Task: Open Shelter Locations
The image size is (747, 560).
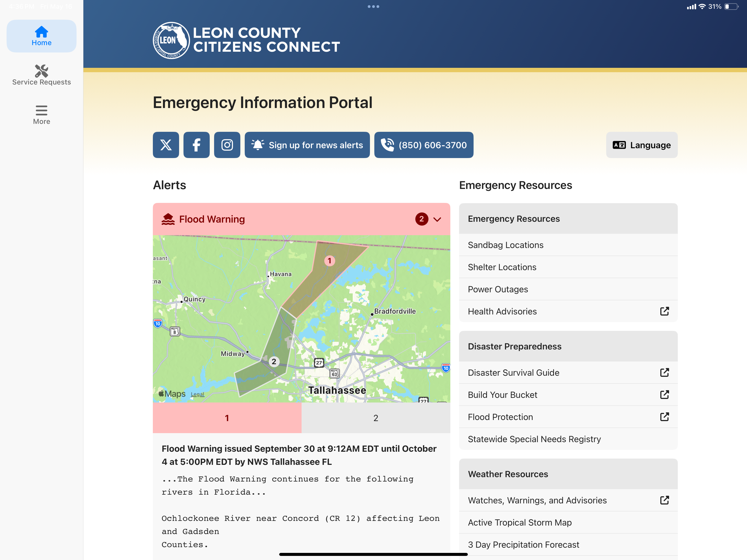Action: click(x=568, y=267)
